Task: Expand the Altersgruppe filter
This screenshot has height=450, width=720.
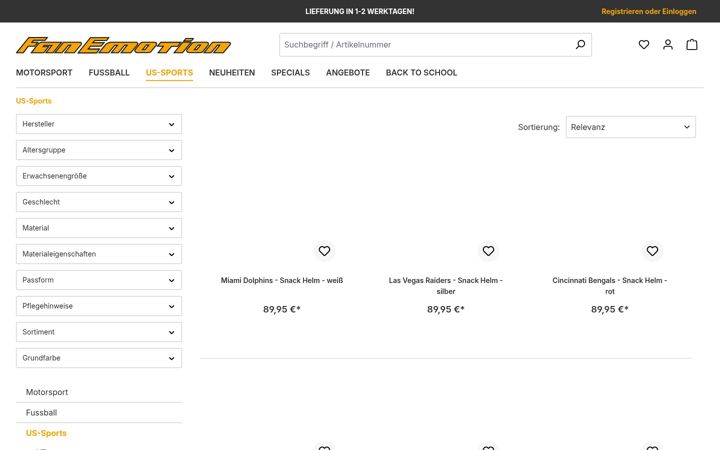Action: [x=99, y=150]
